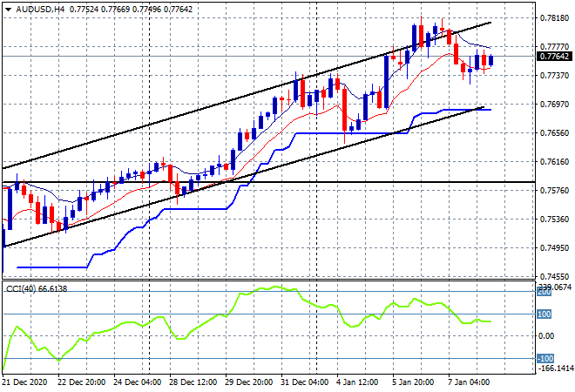Click the 29 Dec 20:00 time label
The height and width of the screenshot is (392, 575).
point(248,382)
